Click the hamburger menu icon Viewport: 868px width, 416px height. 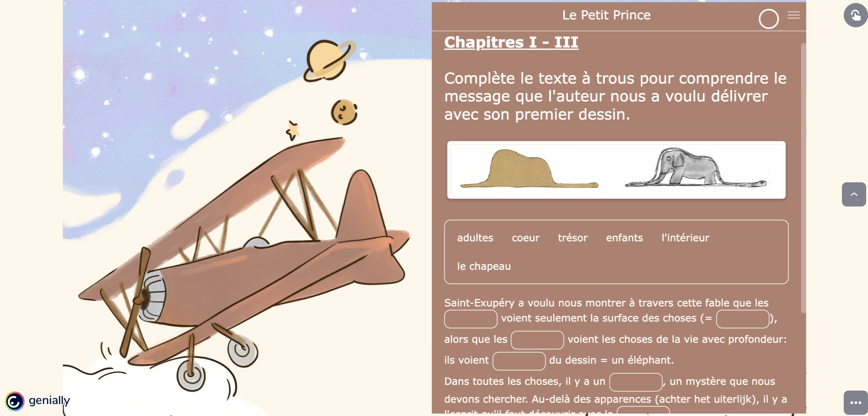pos(793,15)
